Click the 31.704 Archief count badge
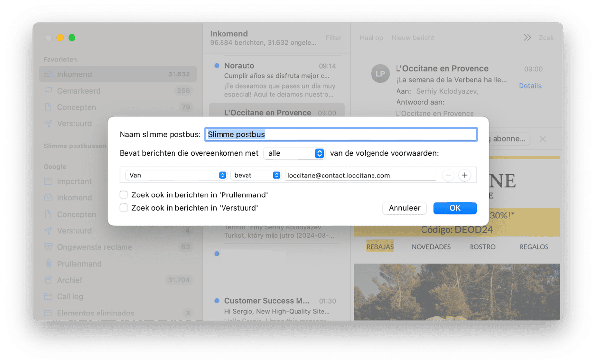The height and width of the screenshot is (364, 596). [179, 280]
